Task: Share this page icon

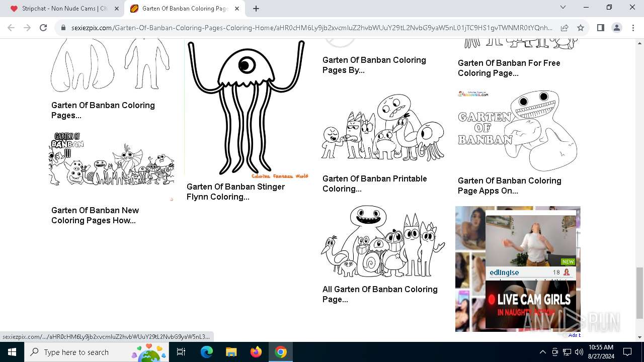Action: [x=565, y=28]
